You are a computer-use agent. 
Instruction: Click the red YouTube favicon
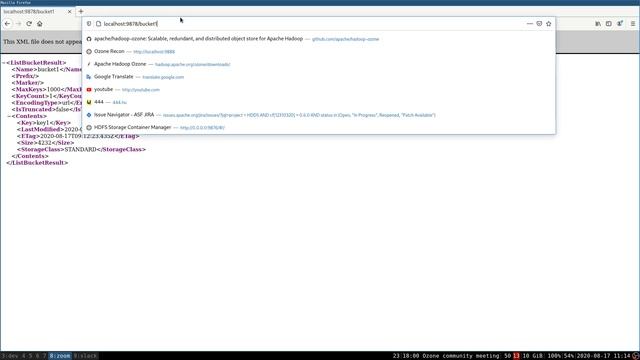coord(89,89)
